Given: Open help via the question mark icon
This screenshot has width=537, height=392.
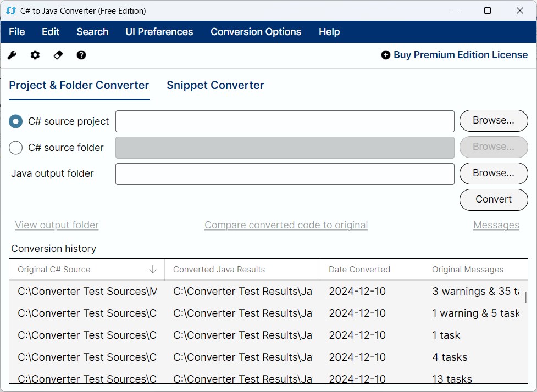Looking at the screenshot, I should pyautogui.click(x=81, y=55).
